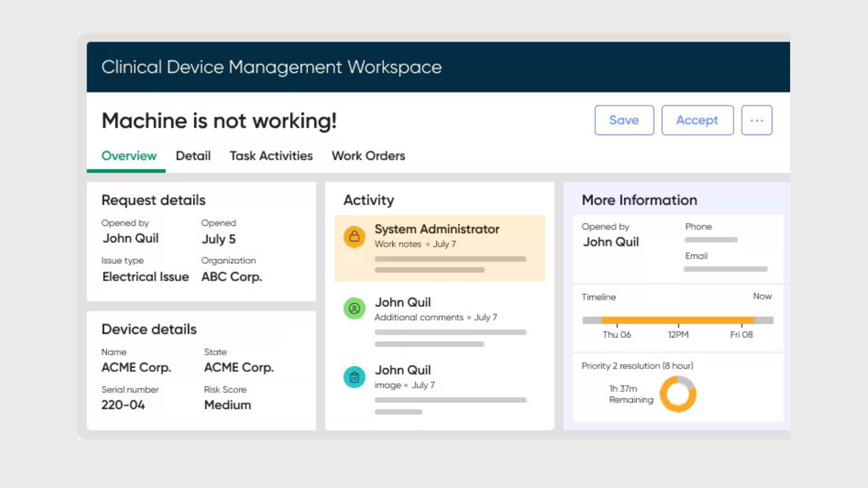
Task: Click the orange Timeline progress bar
Action: 678,320
